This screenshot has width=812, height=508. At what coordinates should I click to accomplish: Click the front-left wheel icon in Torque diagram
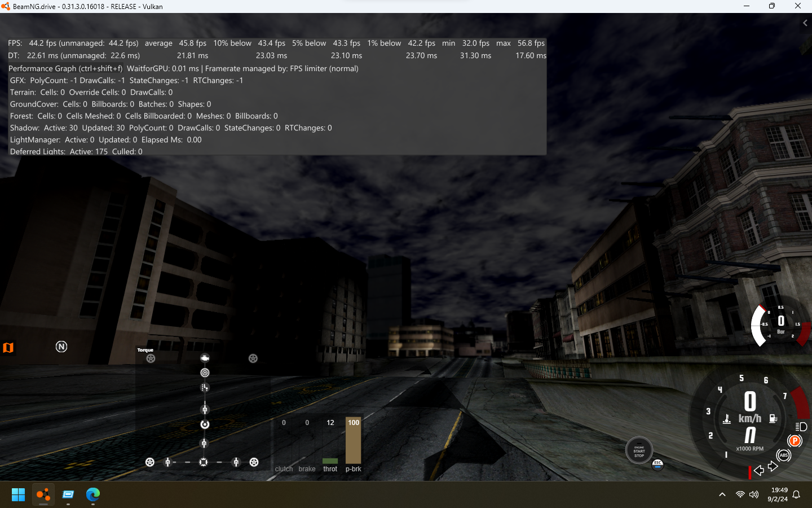click(151, 358)
